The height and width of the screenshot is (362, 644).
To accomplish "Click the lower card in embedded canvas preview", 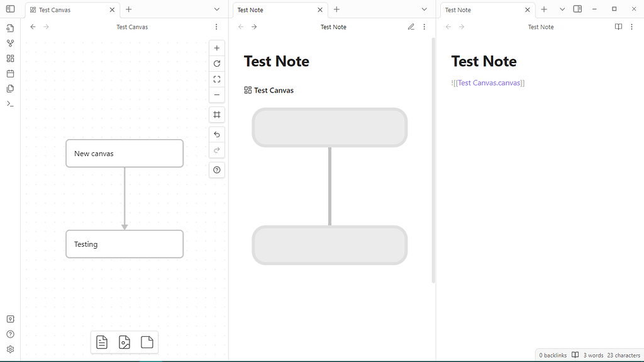I will tap(330, 245).
